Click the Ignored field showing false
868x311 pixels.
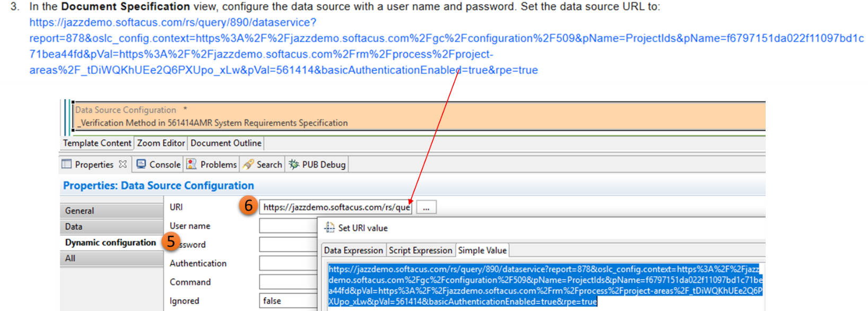tap(288, 301)
